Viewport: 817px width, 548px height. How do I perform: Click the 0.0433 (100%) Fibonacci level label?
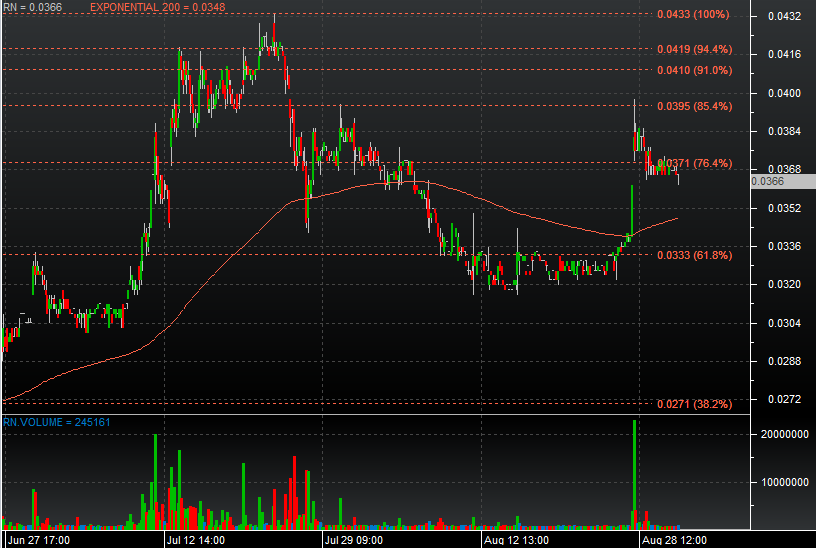[x=693, y=15]
